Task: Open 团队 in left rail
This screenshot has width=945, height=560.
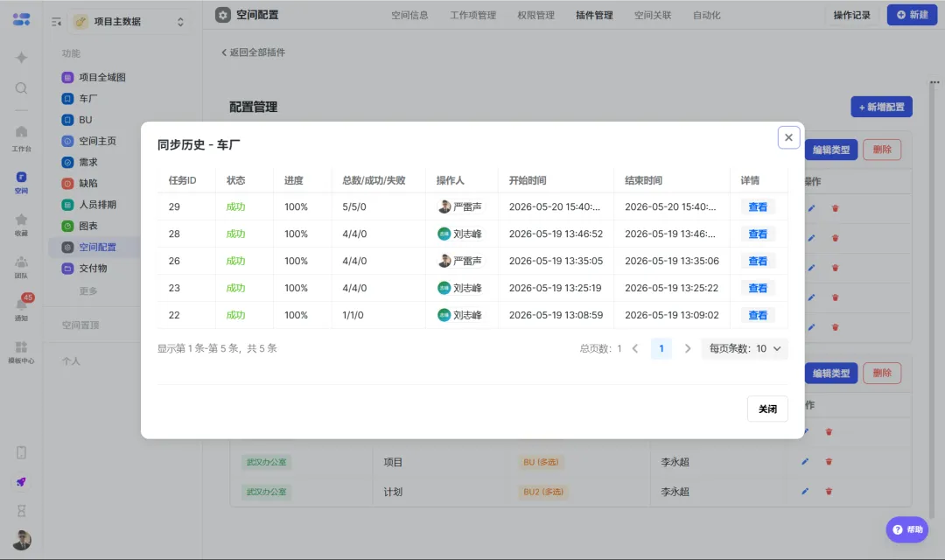Action: point(21,266)
